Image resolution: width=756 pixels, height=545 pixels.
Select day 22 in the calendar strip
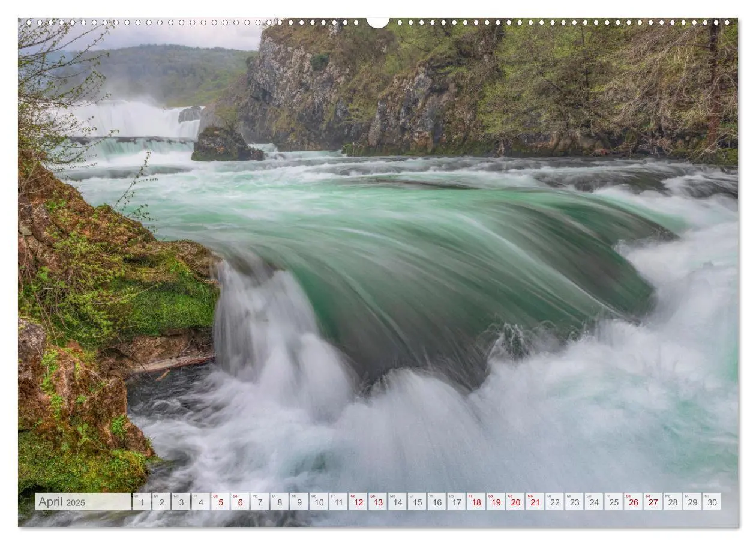pyautogui.click(x=554, y=502)
